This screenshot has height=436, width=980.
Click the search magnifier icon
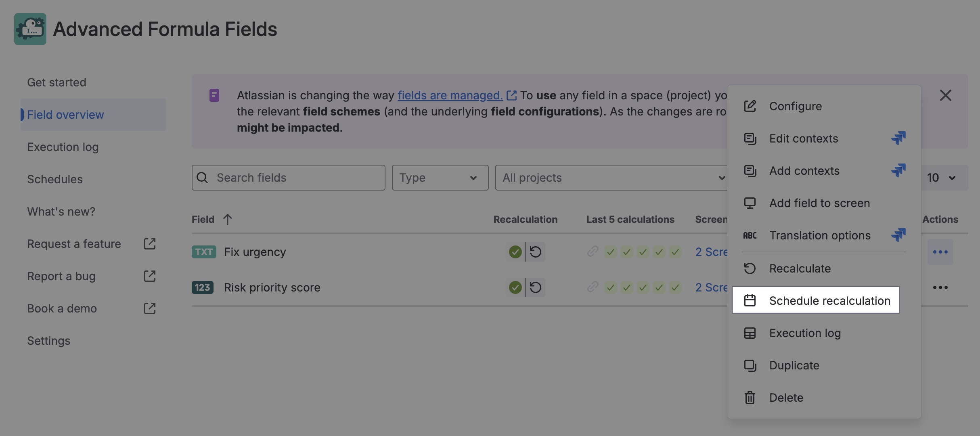(202, 178)
